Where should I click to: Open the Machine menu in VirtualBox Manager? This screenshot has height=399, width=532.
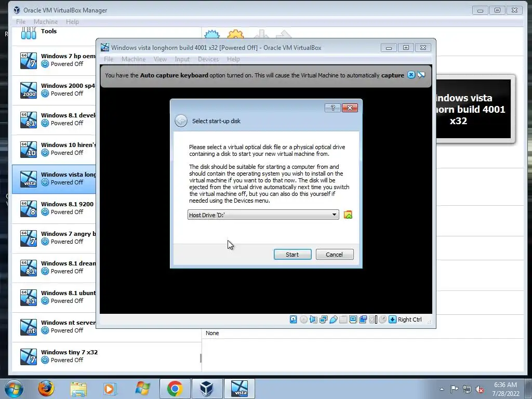46,22
